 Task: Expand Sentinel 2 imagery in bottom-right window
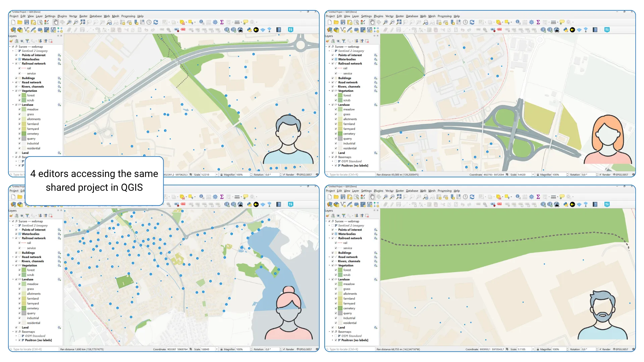(329, 226)
